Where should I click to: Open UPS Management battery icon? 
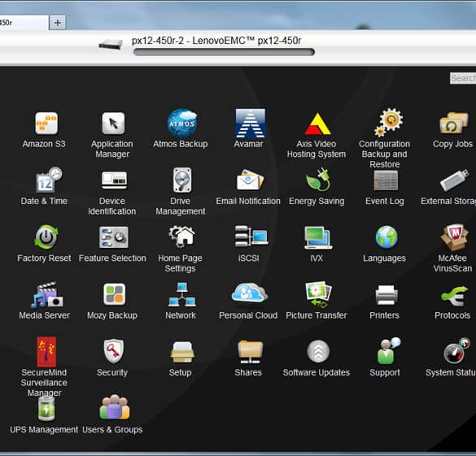pos(46,408)
